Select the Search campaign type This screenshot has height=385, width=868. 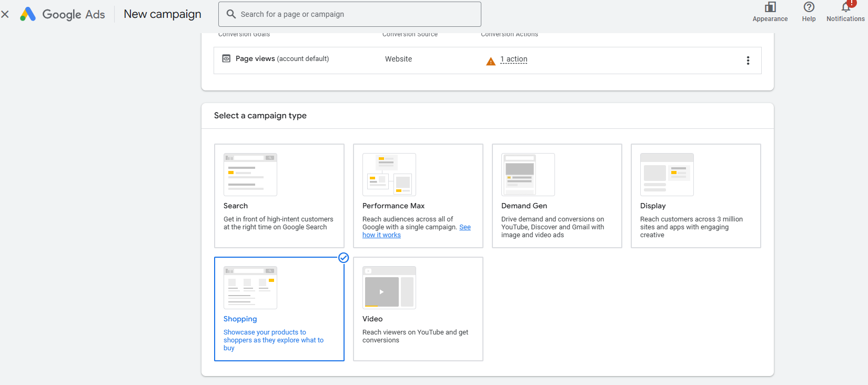[x=279, y=196]
